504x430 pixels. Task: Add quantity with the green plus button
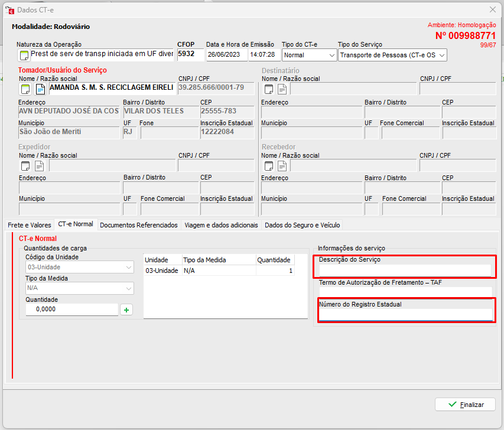[126, 310]
